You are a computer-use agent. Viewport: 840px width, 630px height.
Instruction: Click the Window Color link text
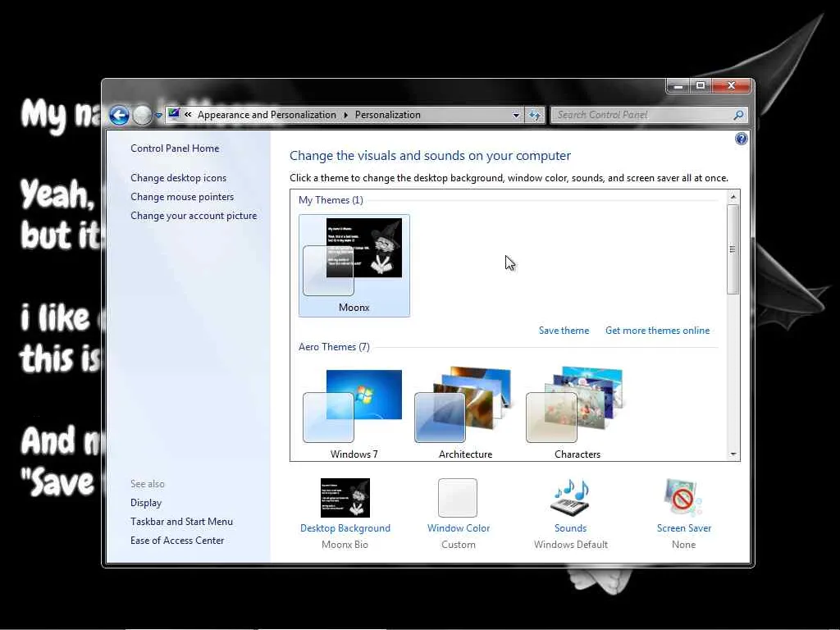pyautogui.click(x=459, y=528)
